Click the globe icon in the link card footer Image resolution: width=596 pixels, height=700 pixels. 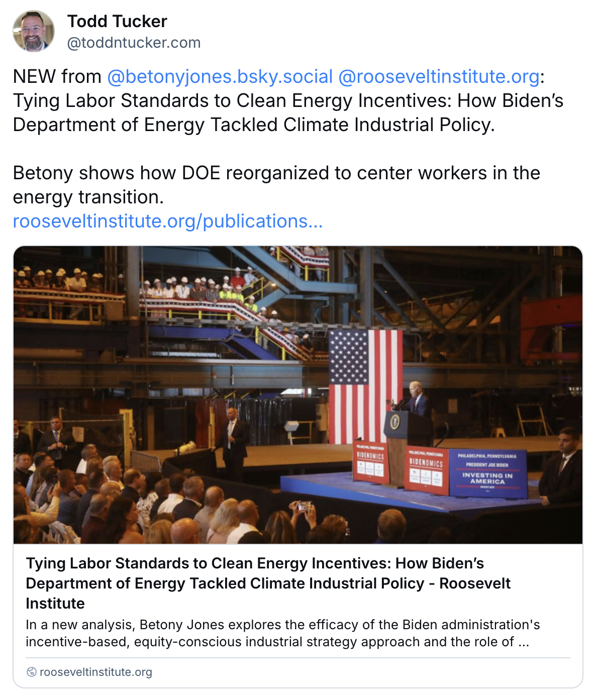click(31, 672)
